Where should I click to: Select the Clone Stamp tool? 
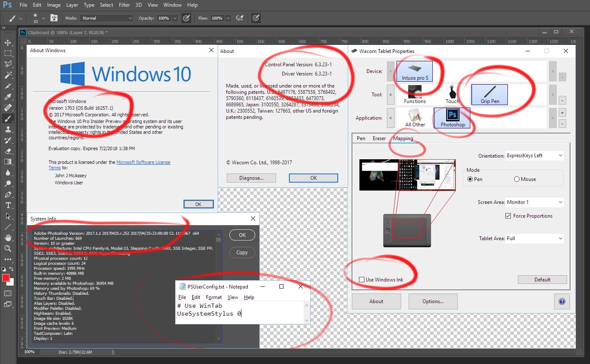(x=8, y=129)
